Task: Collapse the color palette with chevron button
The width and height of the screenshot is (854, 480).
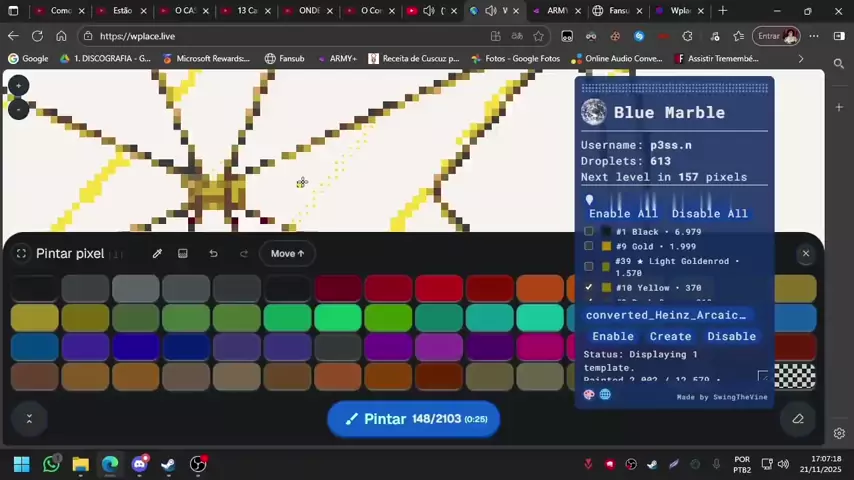Action: (x=29, y=419)
